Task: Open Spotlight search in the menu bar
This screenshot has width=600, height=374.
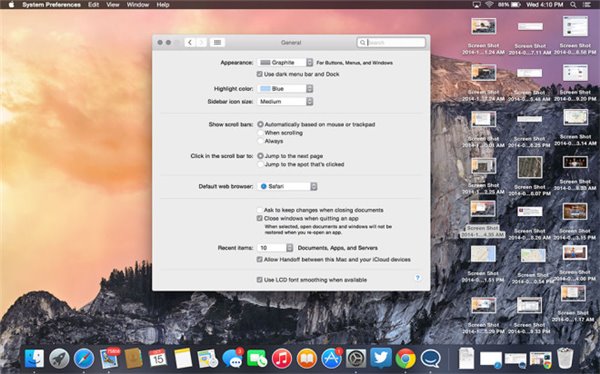Action: point(573,5)
